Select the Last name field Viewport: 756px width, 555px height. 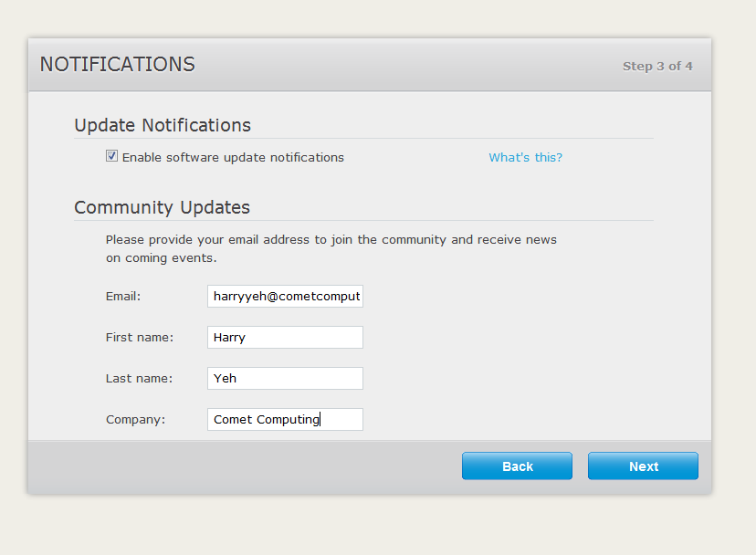(285, 378)
